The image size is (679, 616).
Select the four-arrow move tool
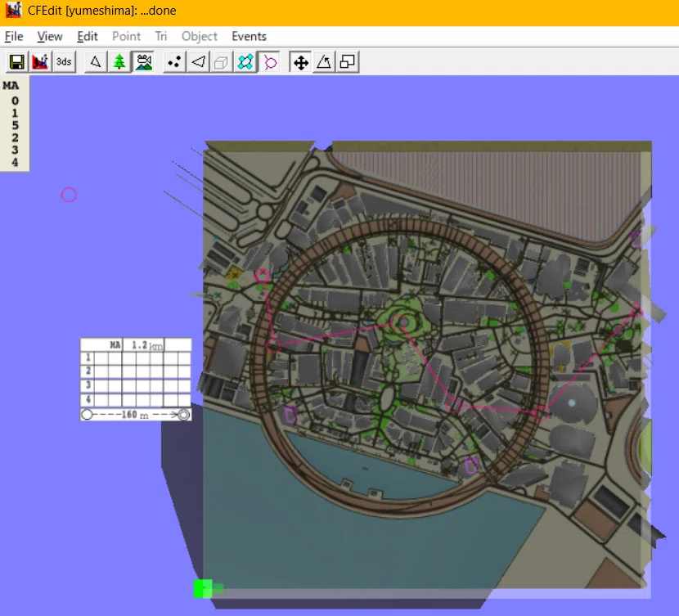click(300, 62)
